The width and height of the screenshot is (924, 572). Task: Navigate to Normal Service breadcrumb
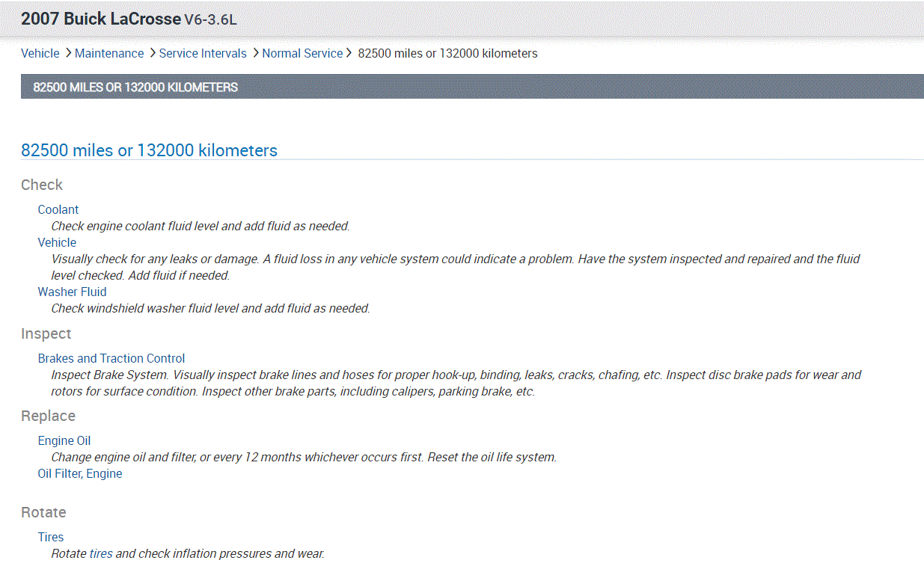click(302, 53)
